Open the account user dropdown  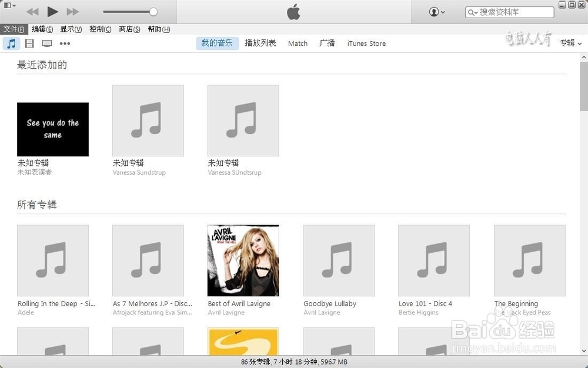coord(437,12)
